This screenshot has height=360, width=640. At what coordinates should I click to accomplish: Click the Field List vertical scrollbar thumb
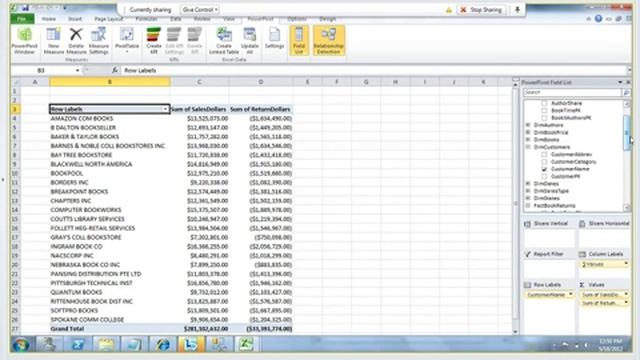tap(627, 133)
